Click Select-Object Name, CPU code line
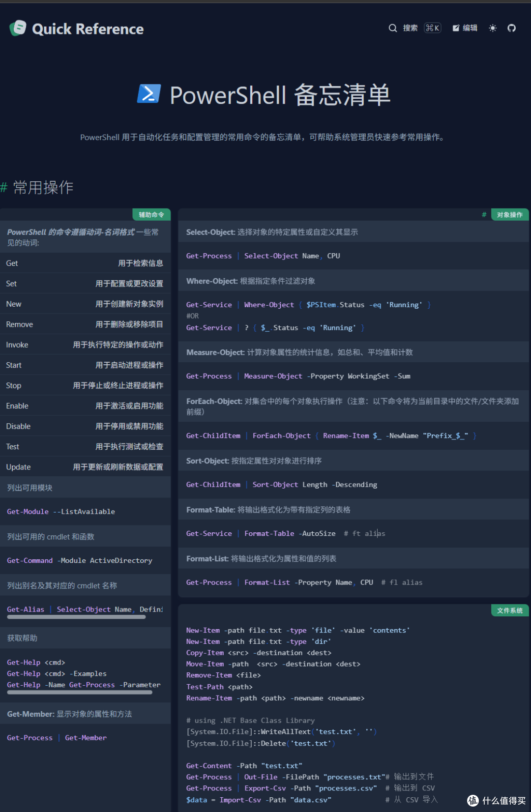 [263, 256]
